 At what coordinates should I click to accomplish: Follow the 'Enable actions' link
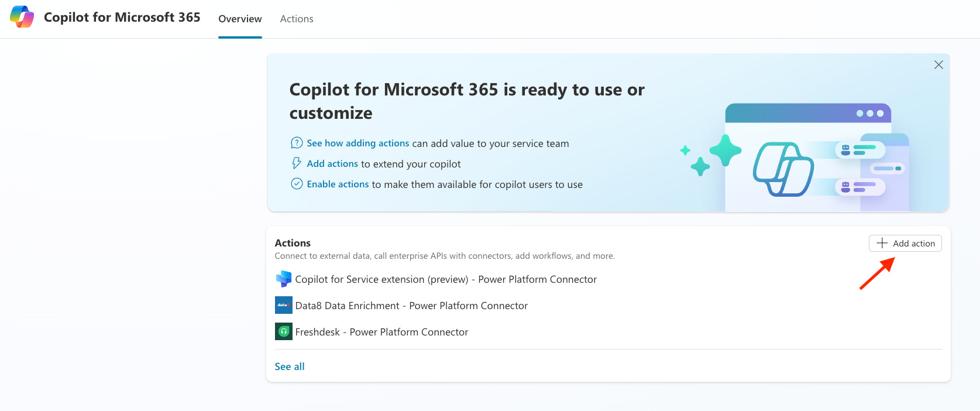point(338,184)
